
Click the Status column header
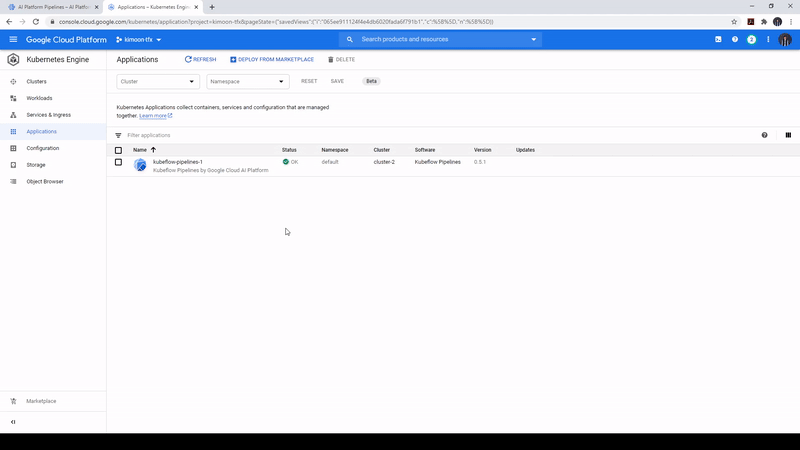pyautogui.click(x=289, y=150)
